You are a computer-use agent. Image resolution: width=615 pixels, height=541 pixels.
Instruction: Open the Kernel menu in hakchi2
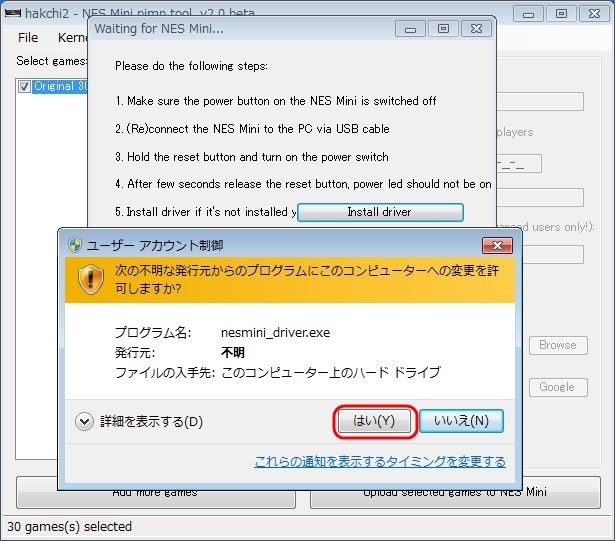coord(73,38)
